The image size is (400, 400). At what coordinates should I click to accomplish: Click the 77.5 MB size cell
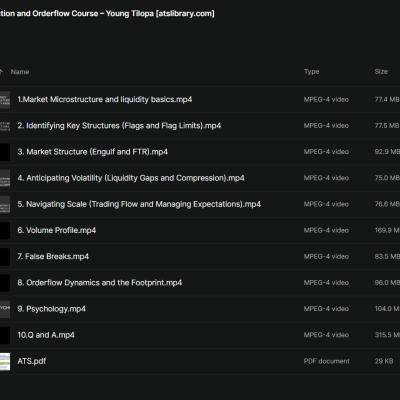(387, 126)
